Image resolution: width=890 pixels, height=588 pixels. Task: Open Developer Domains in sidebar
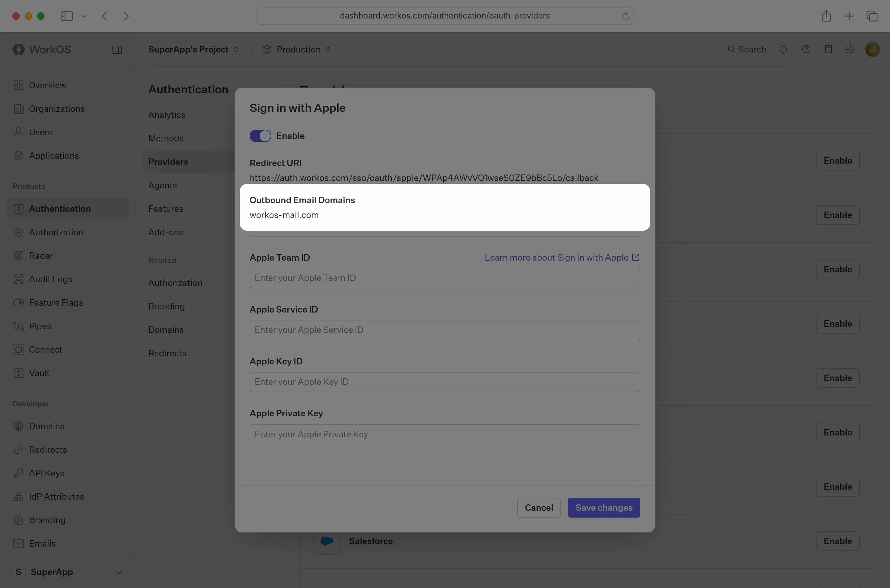pyautogui.click(x=68, y=426)
